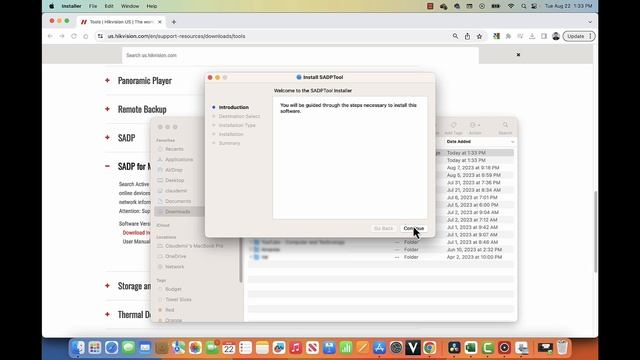
Task: Open Chrome profile avatar
Action: click(556, 36)
